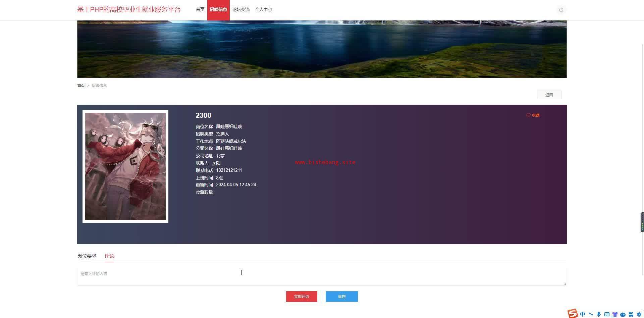Open 首页 in the navigation bar
The image size is (644, 318).
pyautogui.click(x=200, y=10)
